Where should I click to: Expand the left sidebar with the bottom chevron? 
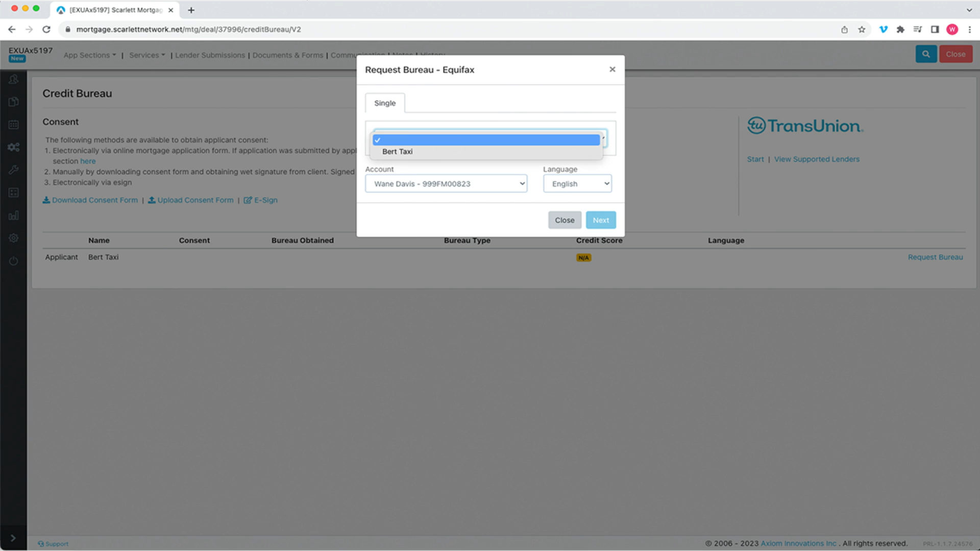13,538
